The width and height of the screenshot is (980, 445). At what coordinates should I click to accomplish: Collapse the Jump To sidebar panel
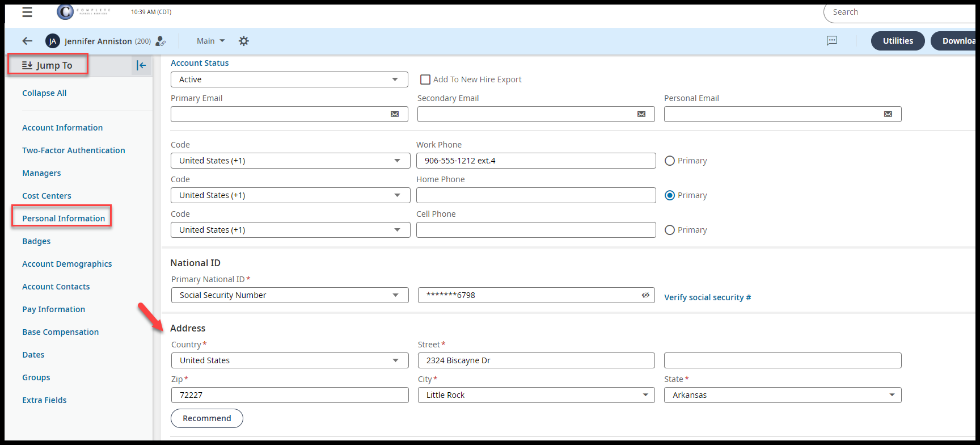pyautogui.click(x=141, y=65)
